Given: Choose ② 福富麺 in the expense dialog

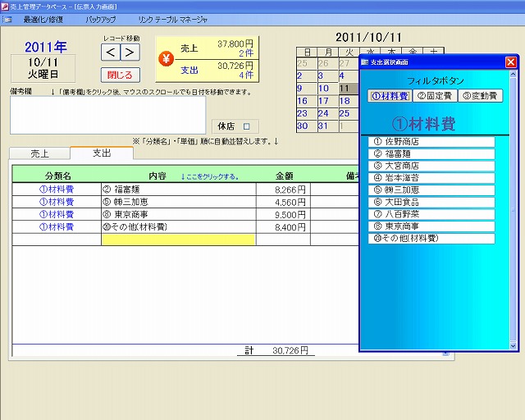Looking at the screenshot, I should pyautogui.click(x=431, y=153).
